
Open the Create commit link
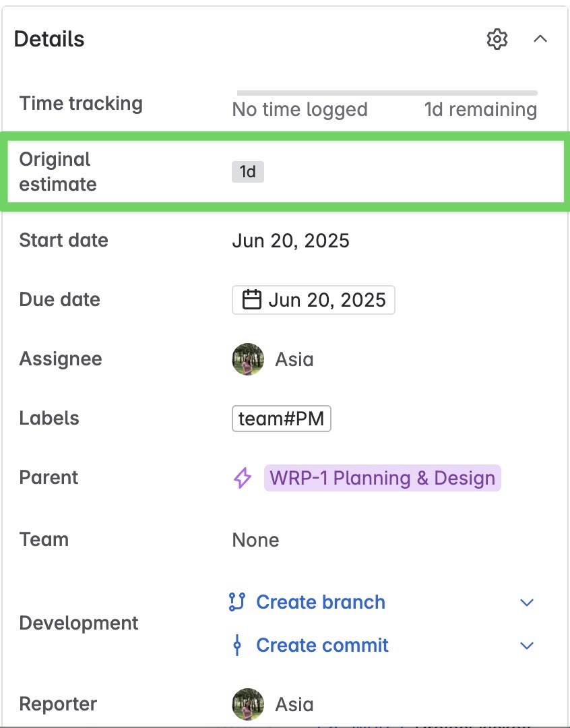(x=322, y=645)
